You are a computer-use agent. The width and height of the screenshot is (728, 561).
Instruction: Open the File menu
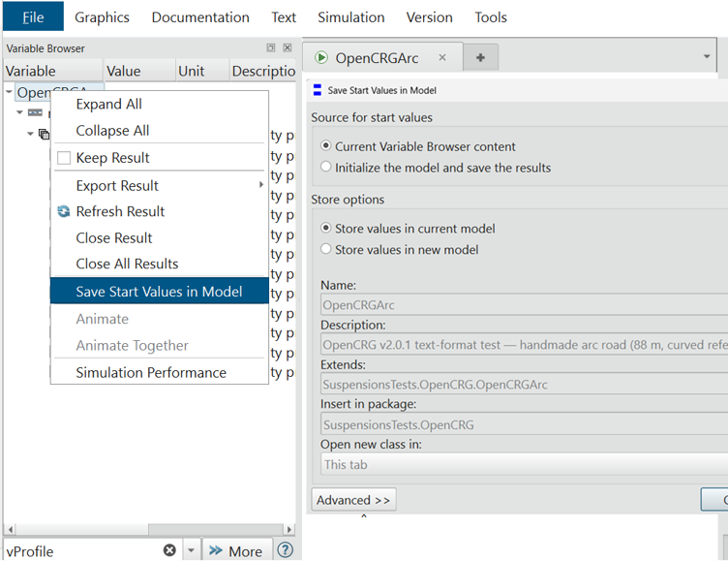[33, 17]
